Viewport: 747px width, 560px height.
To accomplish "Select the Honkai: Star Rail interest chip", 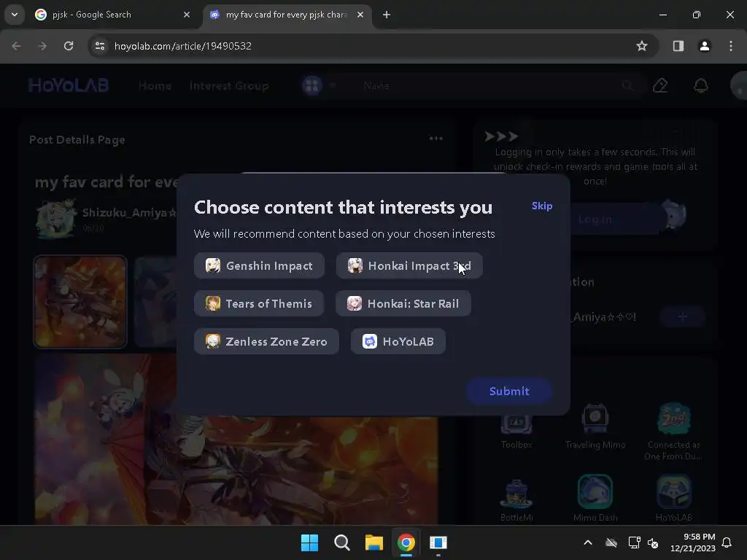I will [403, 304].
